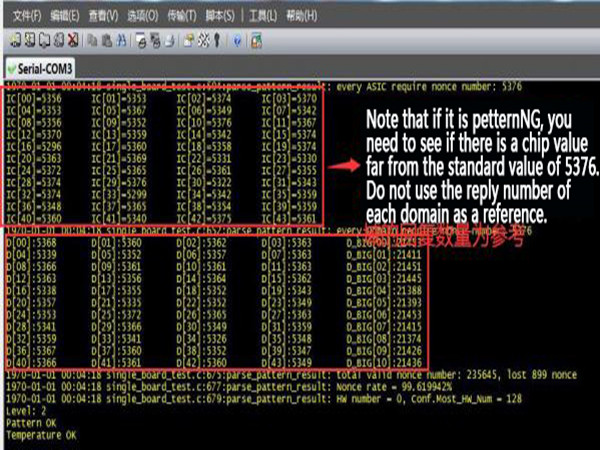Click the 'Conf.Most_HW_Num = 128' text
Image resolution: width=600 pixels, height=450 pixels.
click(x=466, y=399)
